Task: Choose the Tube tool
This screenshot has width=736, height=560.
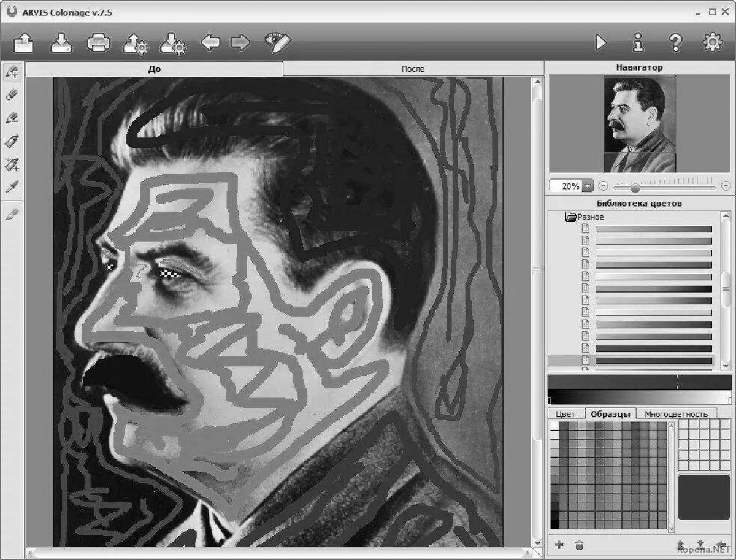Action: (x=12, y=141)
